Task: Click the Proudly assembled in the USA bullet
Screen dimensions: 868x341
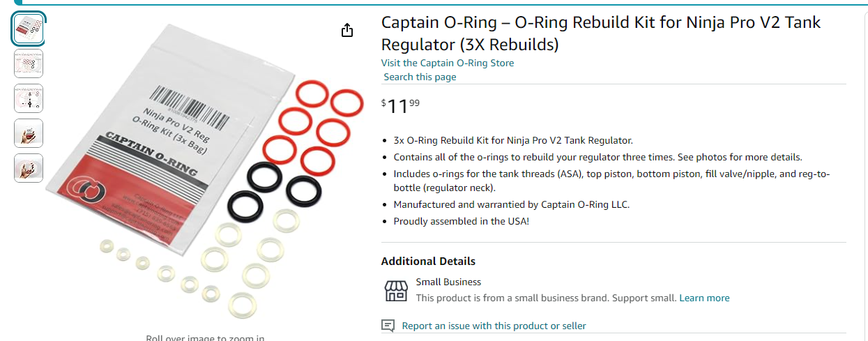Action: pyautogui.click(x=462, y=221)
